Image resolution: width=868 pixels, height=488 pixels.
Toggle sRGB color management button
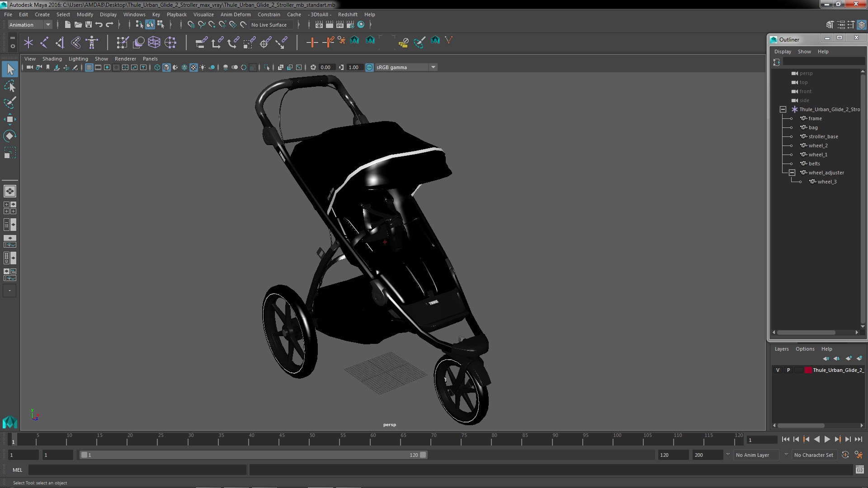369,67
